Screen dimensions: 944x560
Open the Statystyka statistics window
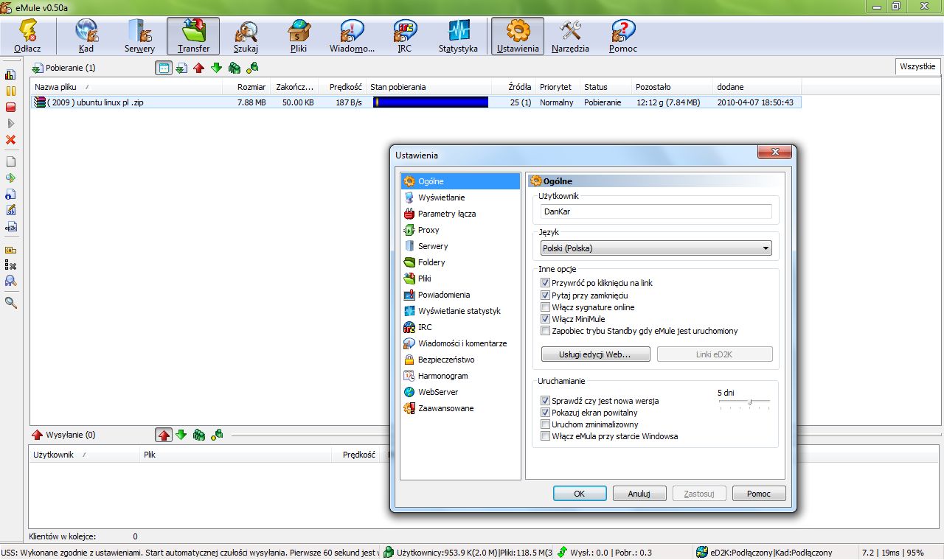[458, 36]
